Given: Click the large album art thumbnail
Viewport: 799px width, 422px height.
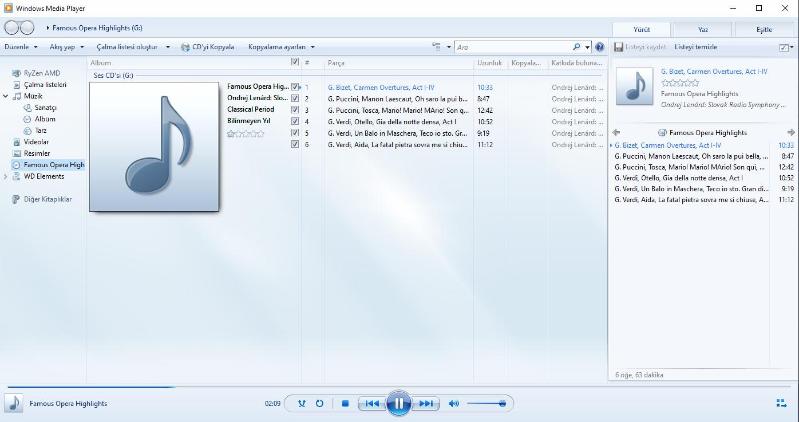Looking at the screenshot, I should [x=154, y=147].
